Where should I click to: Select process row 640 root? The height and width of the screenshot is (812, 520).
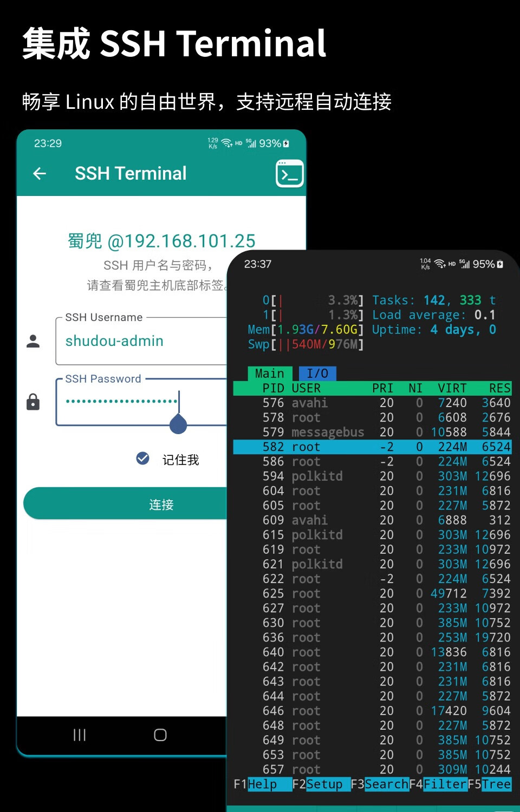click(x=372, y=652)
